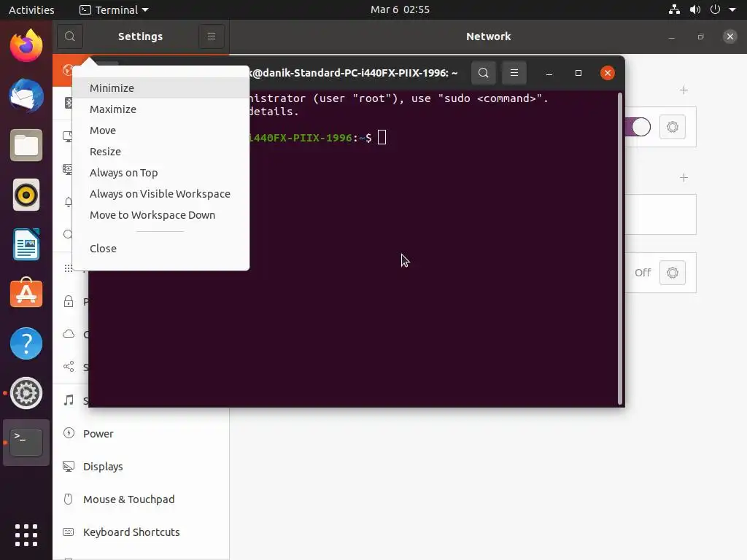Minimize the Terminal window via title bar button
The height and width of the screenshot is (560, 747).
549,73
